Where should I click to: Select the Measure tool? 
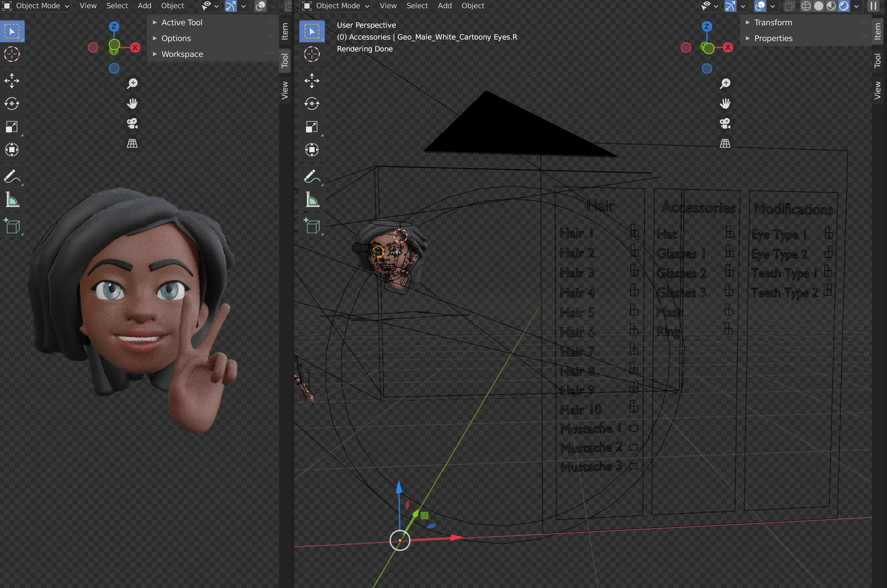tap(12, 200)
